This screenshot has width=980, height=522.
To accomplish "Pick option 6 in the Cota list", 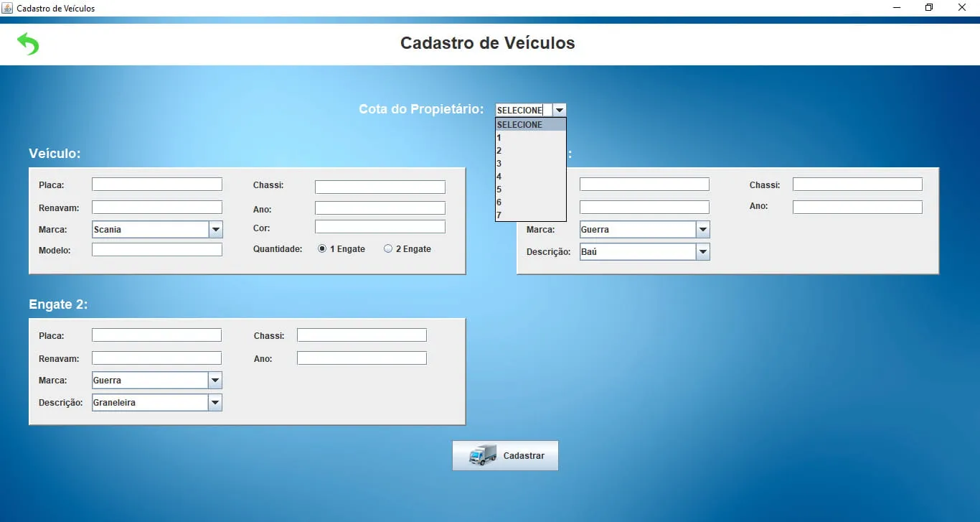I will point(531,202).
